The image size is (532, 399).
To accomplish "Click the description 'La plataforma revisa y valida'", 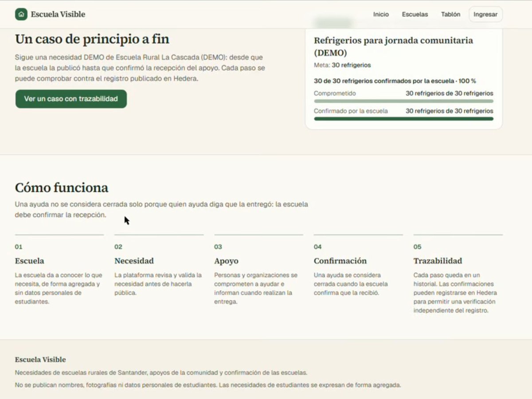I will pyautogui.click(x=158, y=284).
